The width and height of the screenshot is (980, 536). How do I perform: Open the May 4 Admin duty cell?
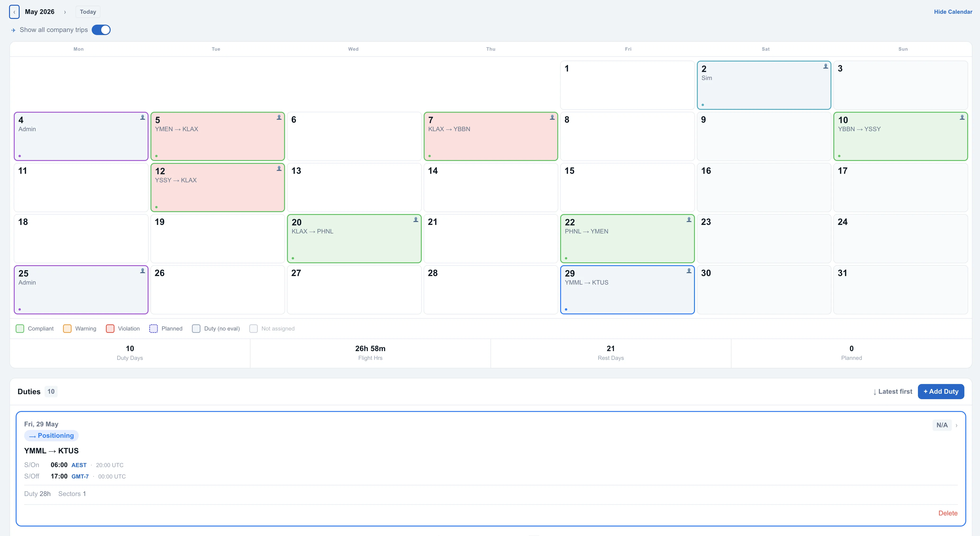81,136
